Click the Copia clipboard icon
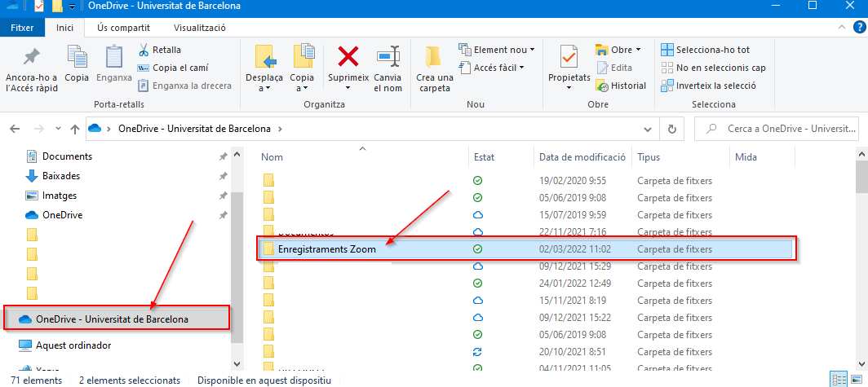The image size is (868, 387). click(77, 58)
